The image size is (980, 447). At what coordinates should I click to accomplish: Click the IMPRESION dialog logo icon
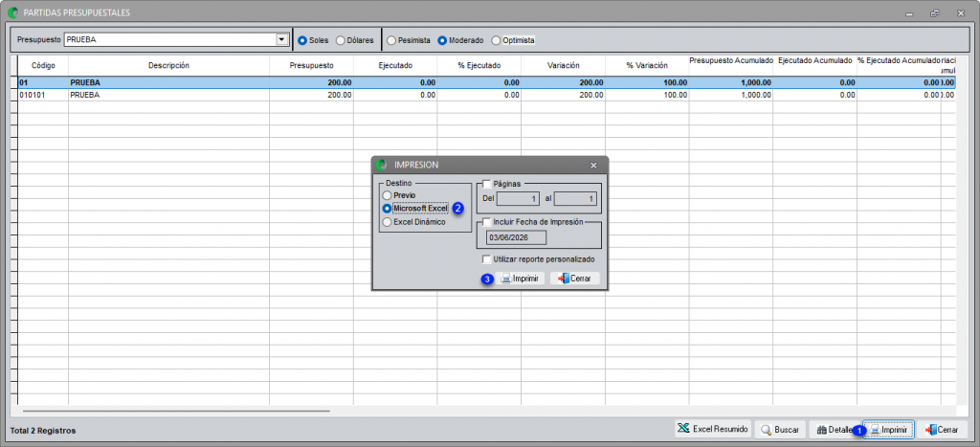382,165
